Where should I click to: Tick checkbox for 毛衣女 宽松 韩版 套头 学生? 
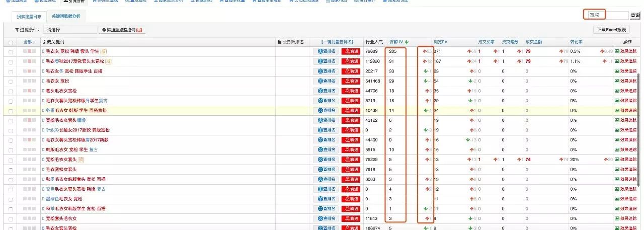(11, 51)
